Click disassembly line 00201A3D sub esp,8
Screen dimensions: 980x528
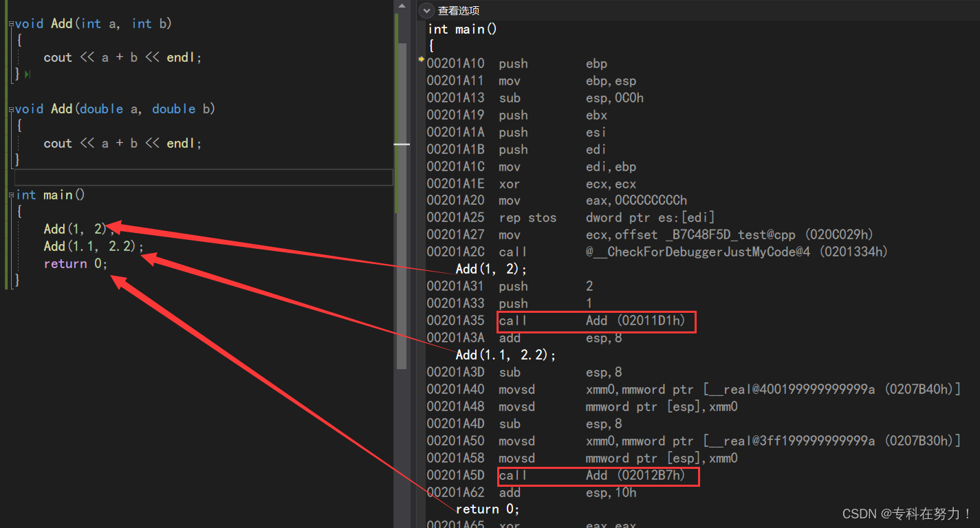pos(525,373)
